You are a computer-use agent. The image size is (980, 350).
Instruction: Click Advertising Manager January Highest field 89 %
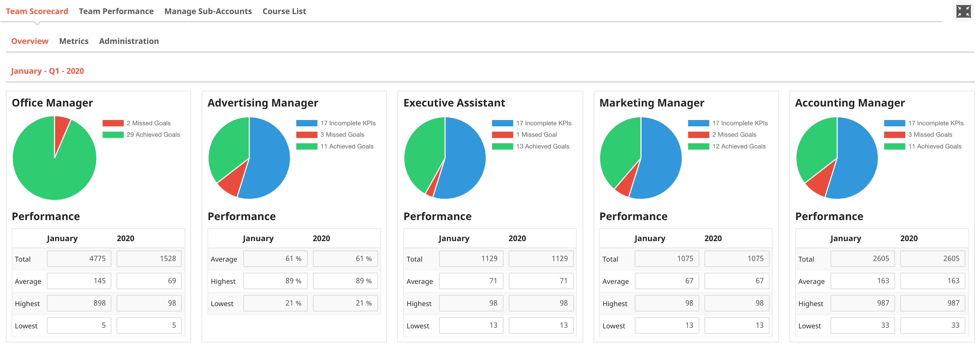pyautogui.click(x=275, y=281)
